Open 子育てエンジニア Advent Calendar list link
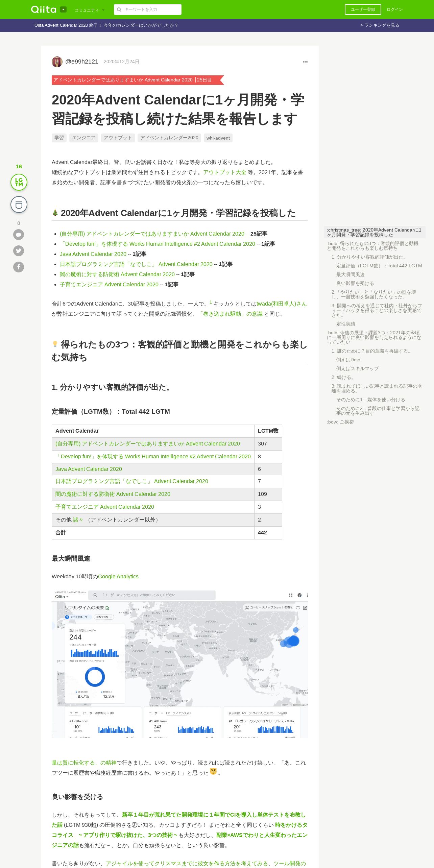Viewport: 434px width, 868px height. coord(109,285)
